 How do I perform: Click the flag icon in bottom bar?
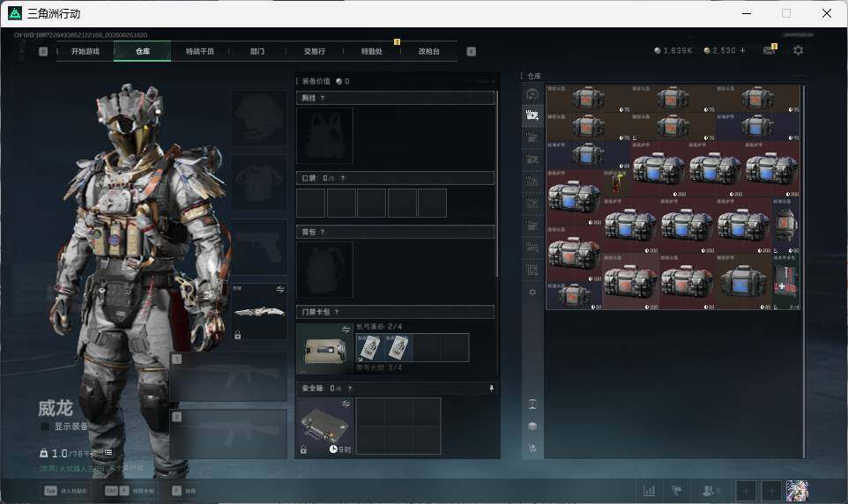676,491
